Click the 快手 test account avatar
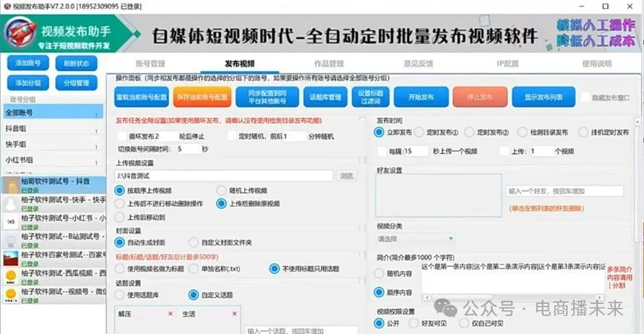Viewport: 644px width, 334px height. [11, 203]
